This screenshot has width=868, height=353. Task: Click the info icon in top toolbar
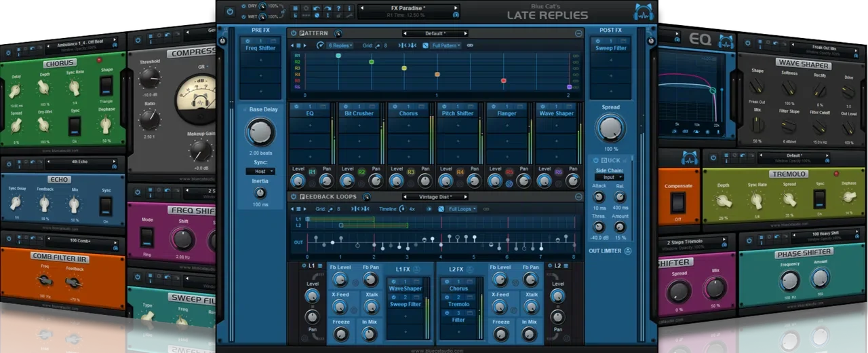point(349,8)
